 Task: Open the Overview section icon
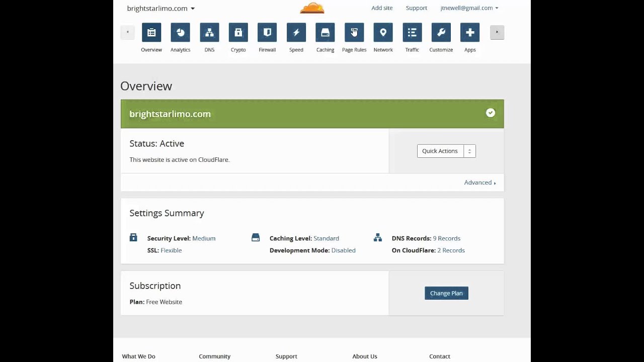151,32
